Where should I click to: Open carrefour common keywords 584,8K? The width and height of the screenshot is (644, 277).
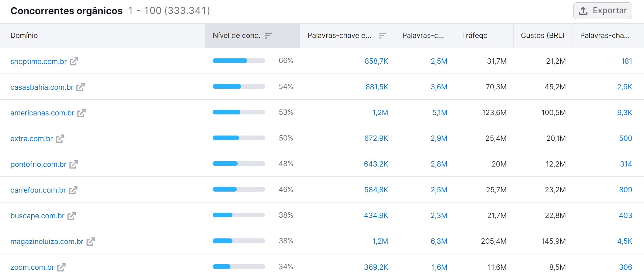pos(376,190)
